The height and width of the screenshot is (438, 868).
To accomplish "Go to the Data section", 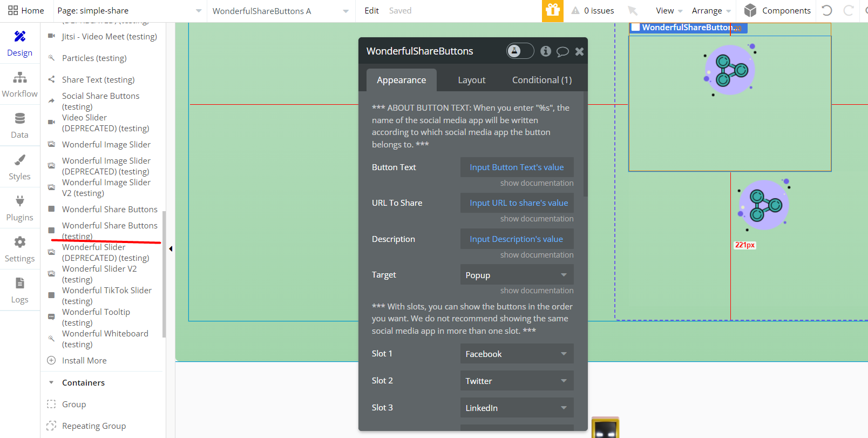I will click(20, 126).
